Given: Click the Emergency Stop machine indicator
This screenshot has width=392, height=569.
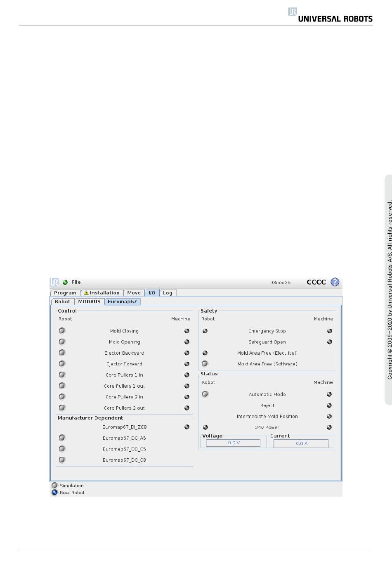Looking at the screenshot, I should tap(330, 331).
